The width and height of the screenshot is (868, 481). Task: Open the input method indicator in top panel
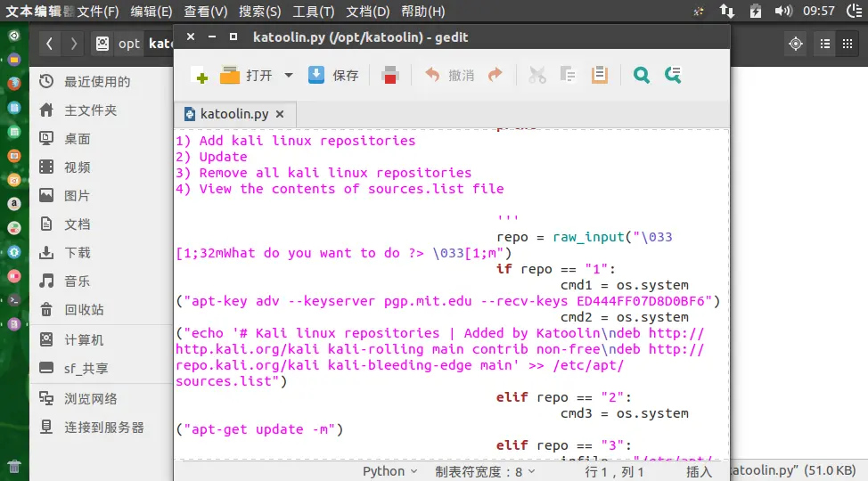click(699, 11)
